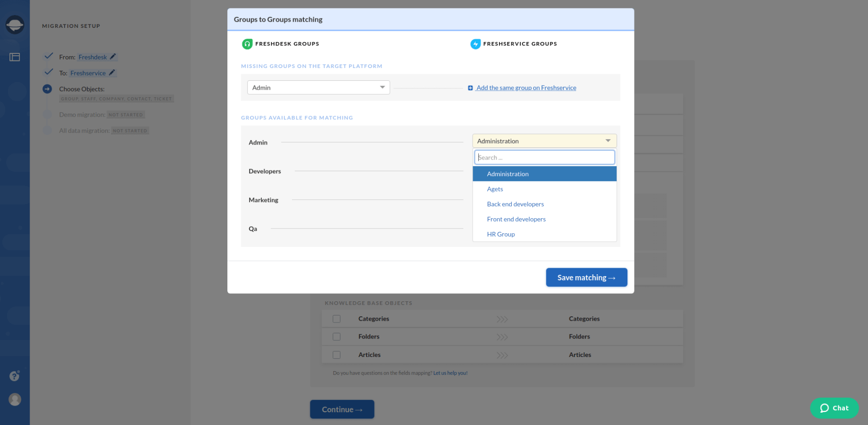Open the migrations list icon in sidebar
This screenshot has width=868, height=425.
(15, 57)
